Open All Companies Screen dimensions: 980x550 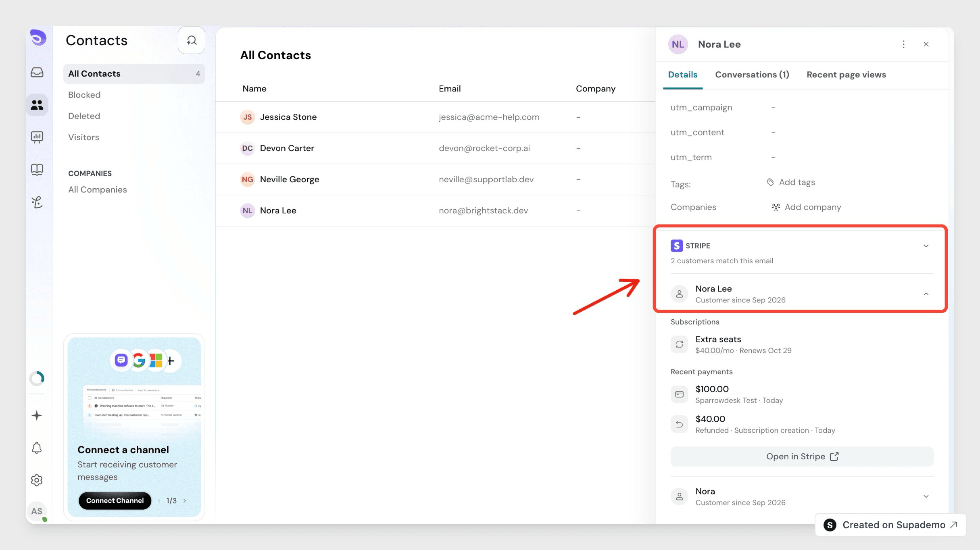tap(97, 190)
